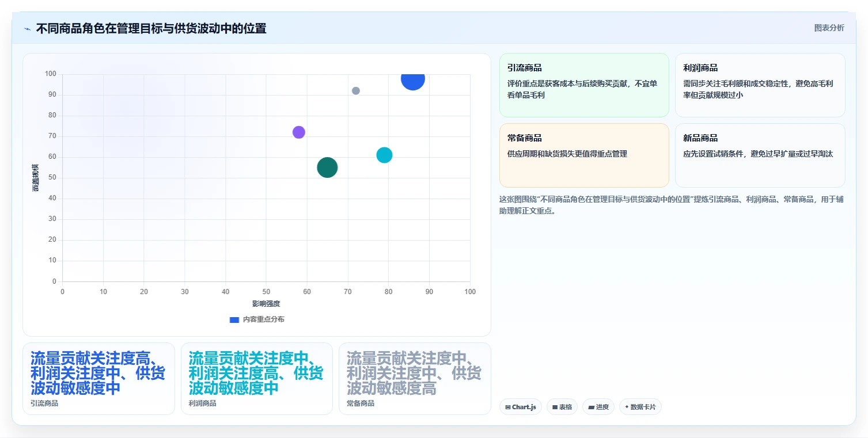Click the 内容重点分布 legend text
This screenshot has height=438, width=868.
263,319
